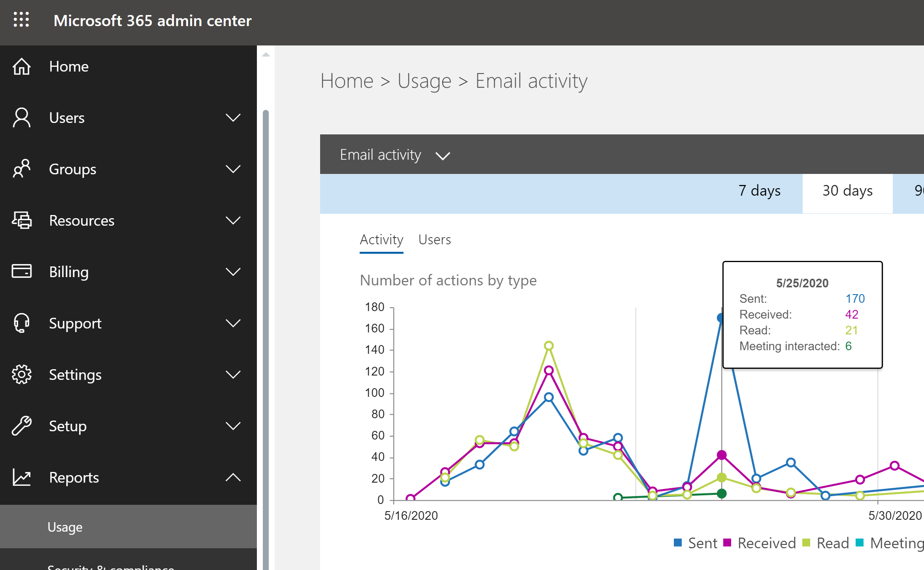Image resolution: width=924 pixels, height=570 pixels.
Task: Navigate to Usage via the breadcrumb link
Action: click(x=424, y=81)
